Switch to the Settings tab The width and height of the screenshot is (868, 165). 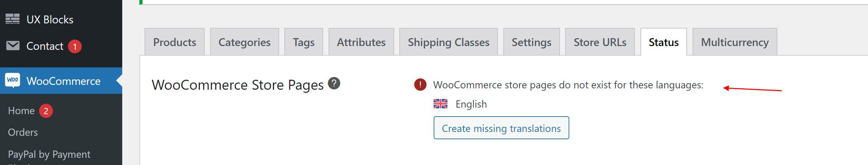point(532,42)
